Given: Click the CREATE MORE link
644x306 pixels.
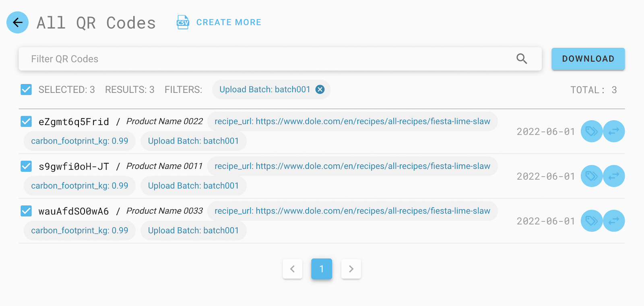Looking at the screenshot, I should 229,23.
